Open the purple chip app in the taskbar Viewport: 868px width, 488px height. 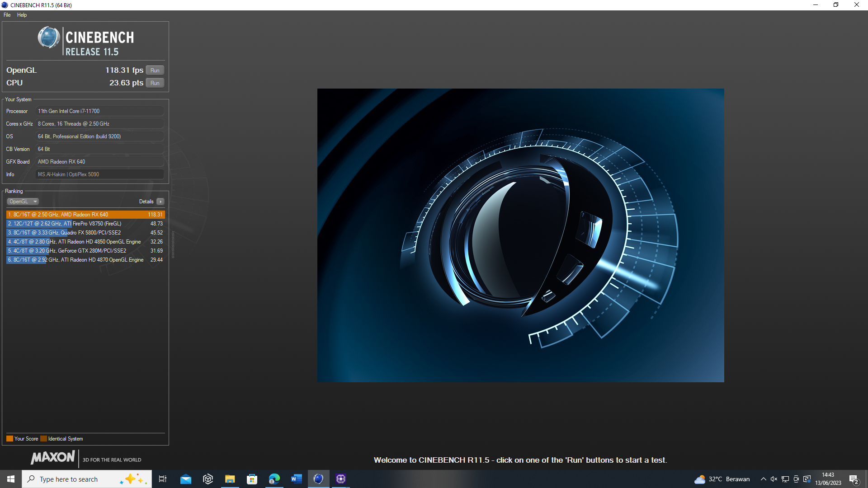click(341, 479)
